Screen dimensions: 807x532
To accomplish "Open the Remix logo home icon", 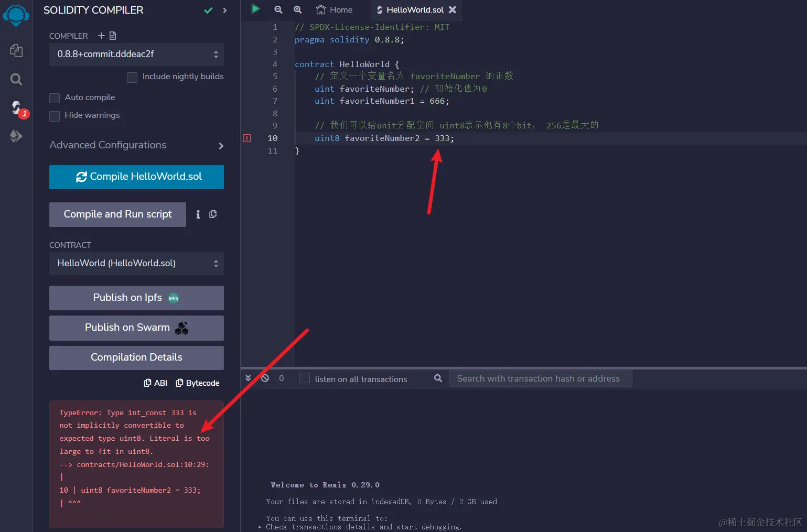I will pos(16,15).
